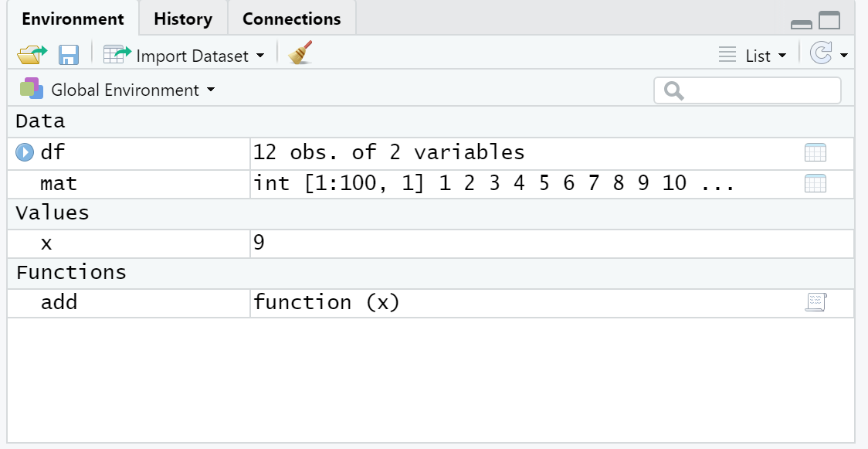
Task: Switch to the History tab
Action: point(183,19)
